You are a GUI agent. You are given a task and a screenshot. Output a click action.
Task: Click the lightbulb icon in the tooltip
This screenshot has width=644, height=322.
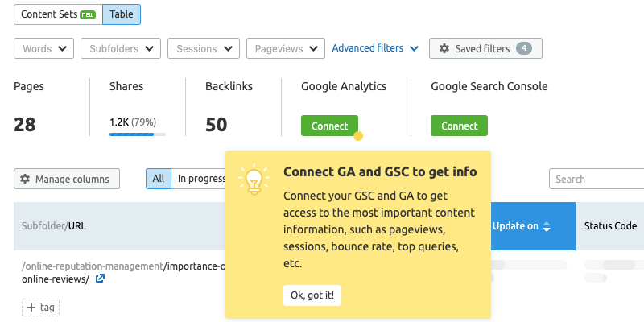click(x=254, y=180)
